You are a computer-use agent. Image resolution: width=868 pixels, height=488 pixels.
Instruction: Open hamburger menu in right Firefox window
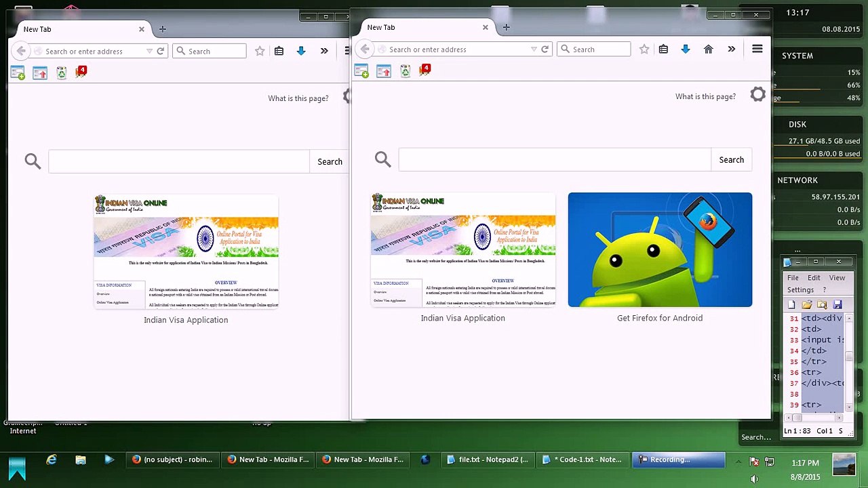pyautogui.click(x=757, y=49)
